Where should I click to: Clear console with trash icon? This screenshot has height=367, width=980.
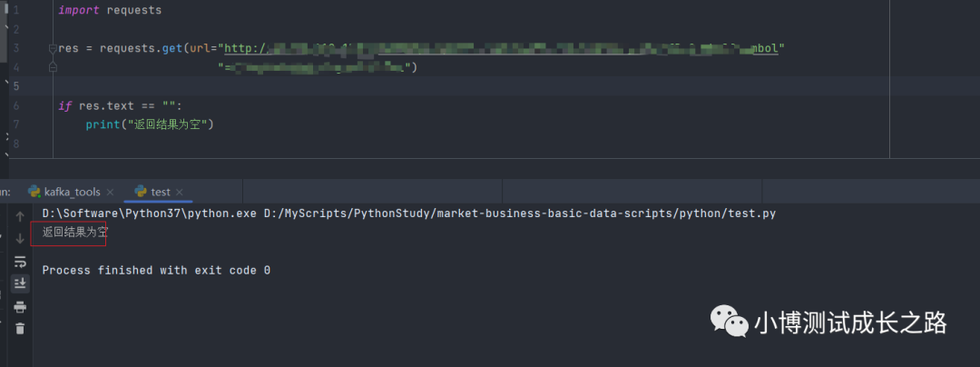click(x=20, y=328)
